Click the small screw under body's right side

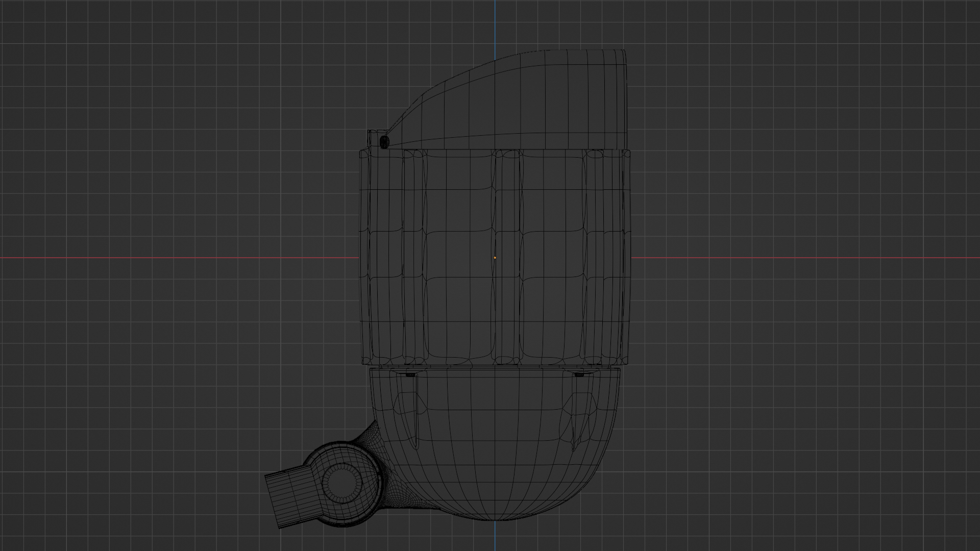point(579,374)
